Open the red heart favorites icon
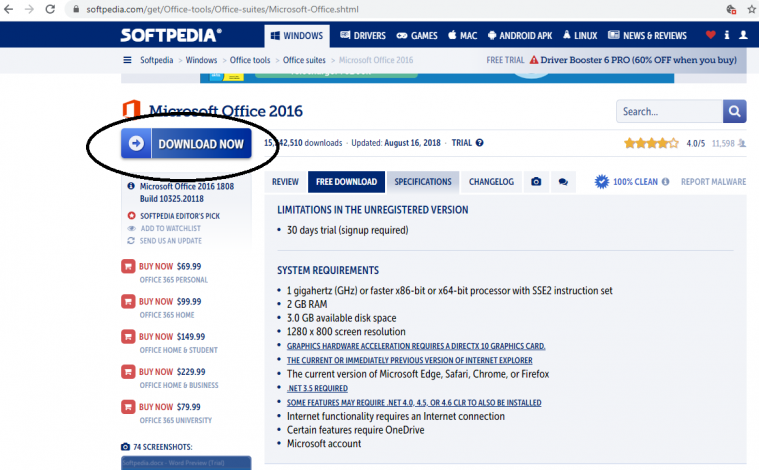The image size is (759, 470). tap(710, 35)
